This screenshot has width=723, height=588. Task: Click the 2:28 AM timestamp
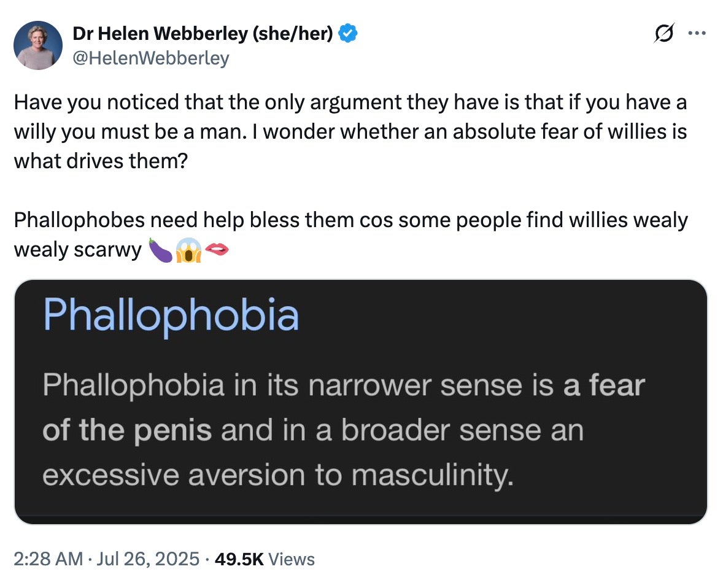point(48,559)
